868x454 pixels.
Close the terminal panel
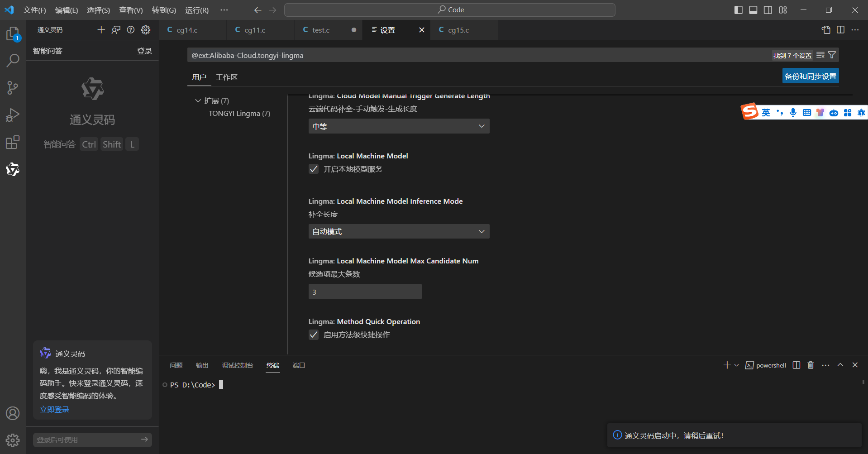[x=855, y=365]
